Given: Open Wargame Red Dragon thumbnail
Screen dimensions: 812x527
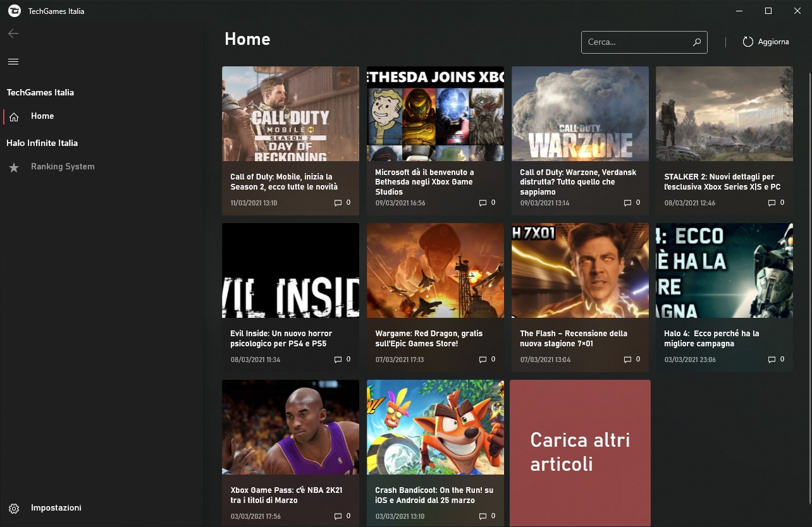Looking at the screenshot, I should (435, 270).
